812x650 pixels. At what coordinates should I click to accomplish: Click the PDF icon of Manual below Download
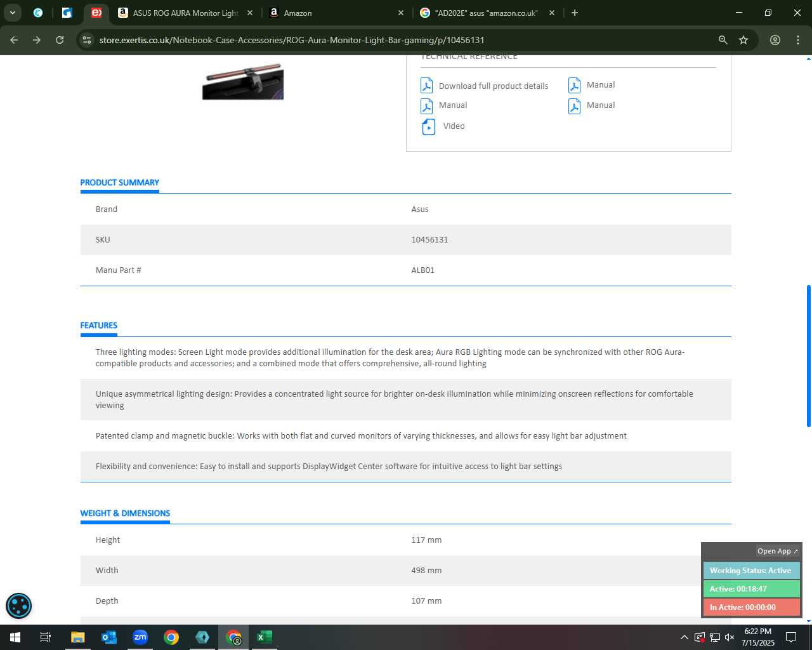[427, 105]
